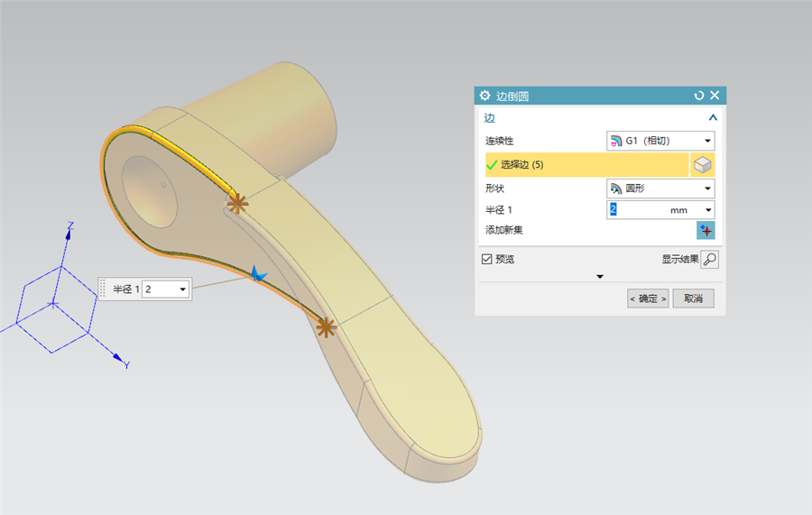Viewport: 812px width, 515px height.
Task: Click the 形状 label
Action: point(494,189)
